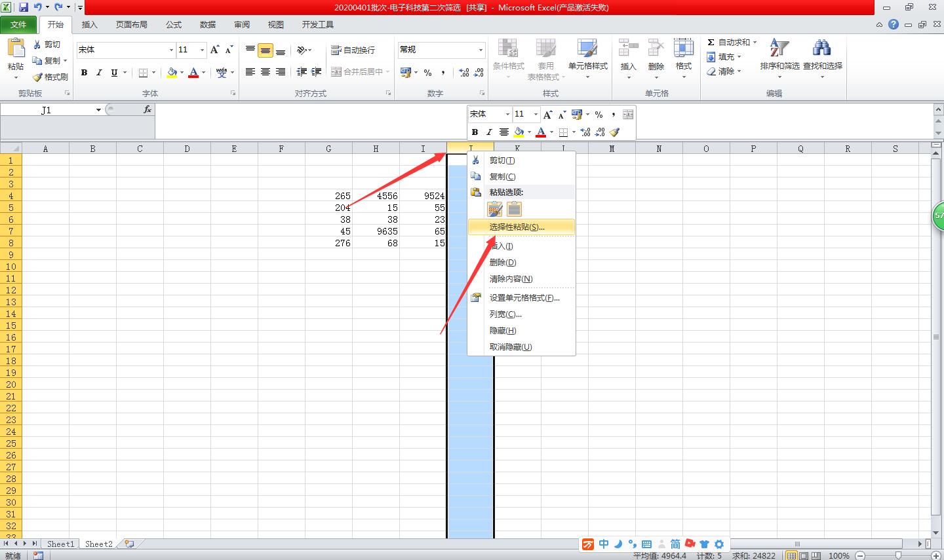
Task: Toggle Bold in the ribbon font group
Action: (84, 73)
